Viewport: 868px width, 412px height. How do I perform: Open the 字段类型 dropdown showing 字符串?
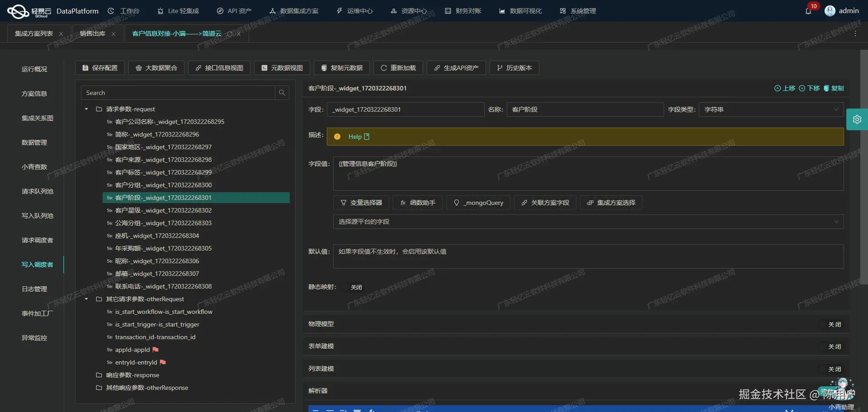click(x=771, y=109)
